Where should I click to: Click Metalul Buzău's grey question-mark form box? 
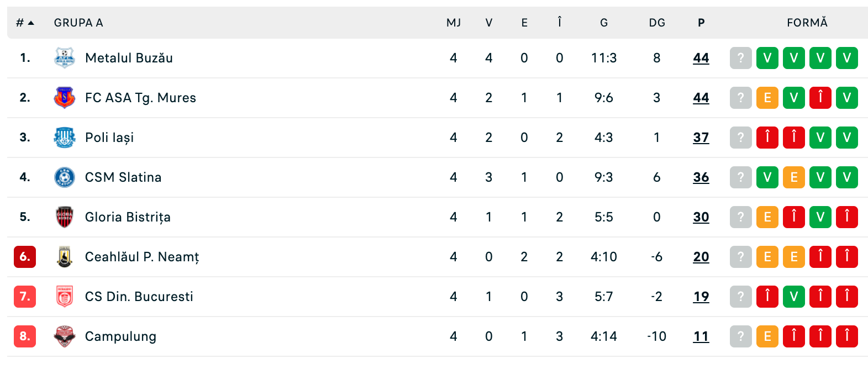pyautogui.click(x=741, y=58)
